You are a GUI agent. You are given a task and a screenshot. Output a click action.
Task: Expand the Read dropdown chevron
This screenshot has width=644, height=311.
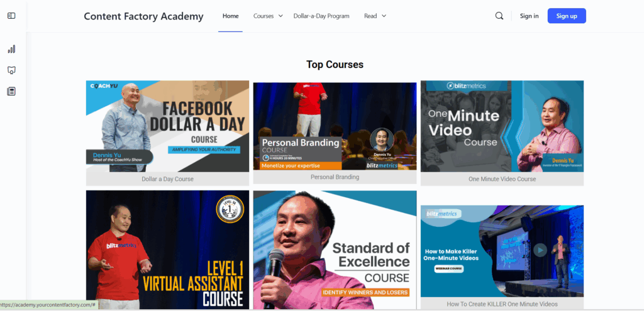[x=384, y=16]
